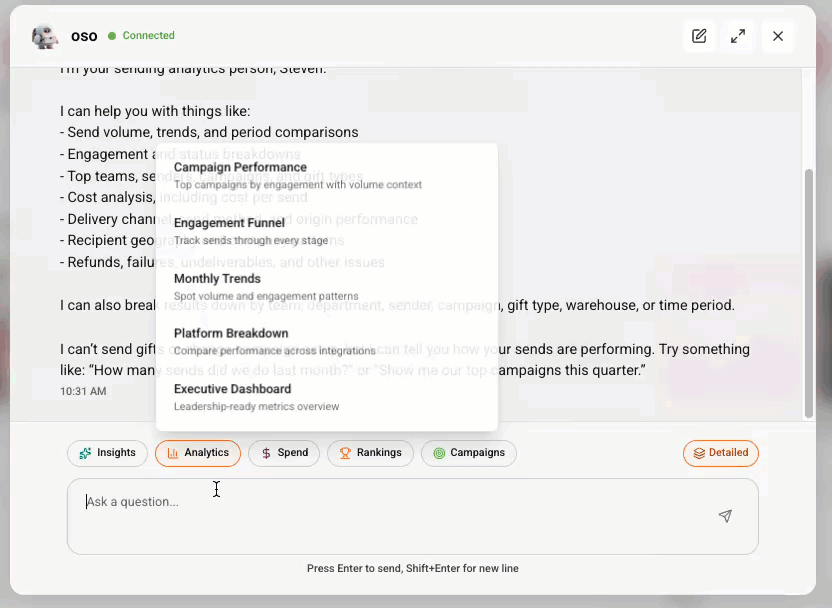
Task: Focus the Ask a question input
Action: 412,516
